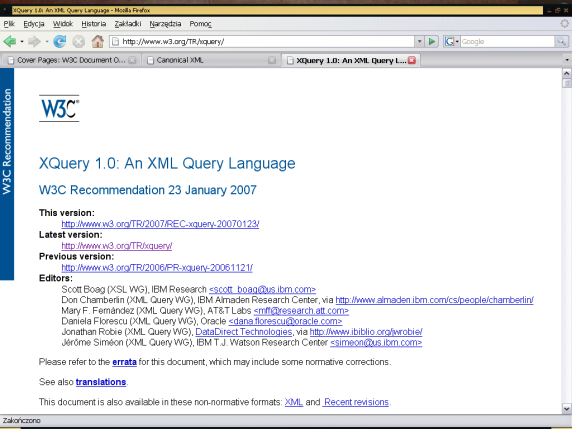This screenshot has width=572, height=429.
Task: Click the scrollbar up arrow
Action: (x=567, y=73)
